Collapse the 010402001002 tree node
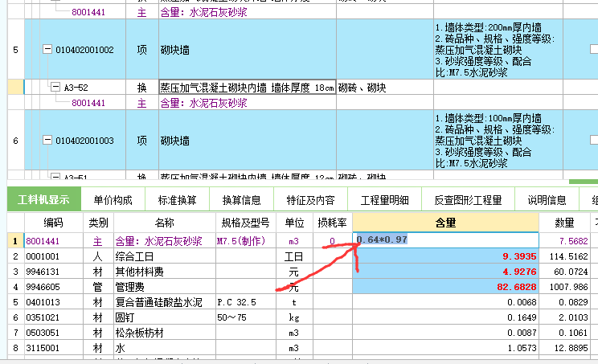The height and width of the screenshot is (364, 598). (x=47, y=49)
